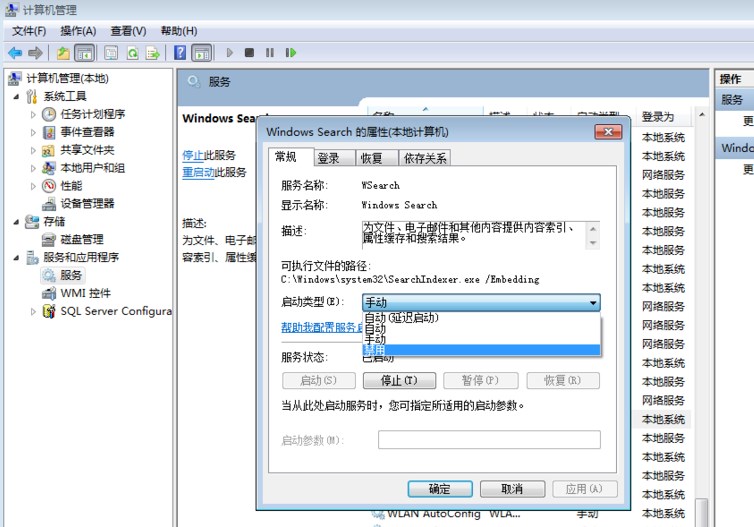Image resolution: width=754 pixels, height=527 pixels.
Task: Click the Stop service square icon
Action: [x=249, y=52]
